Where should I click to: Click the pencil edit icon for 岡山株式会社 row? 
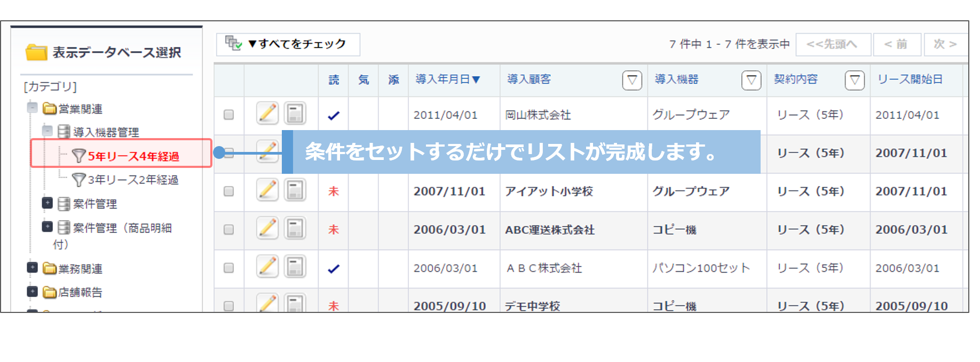coord(267,114)
